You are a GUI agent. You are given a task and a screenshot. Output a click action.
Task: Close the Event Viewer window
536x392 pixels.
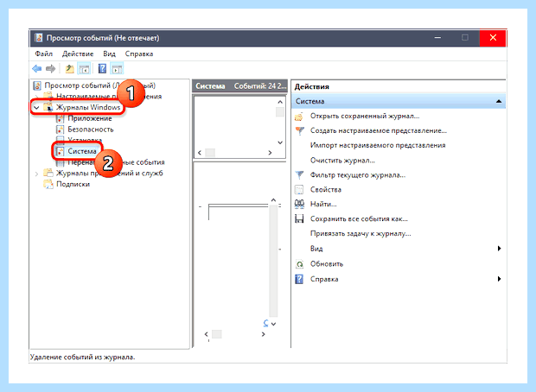point(493,38)
